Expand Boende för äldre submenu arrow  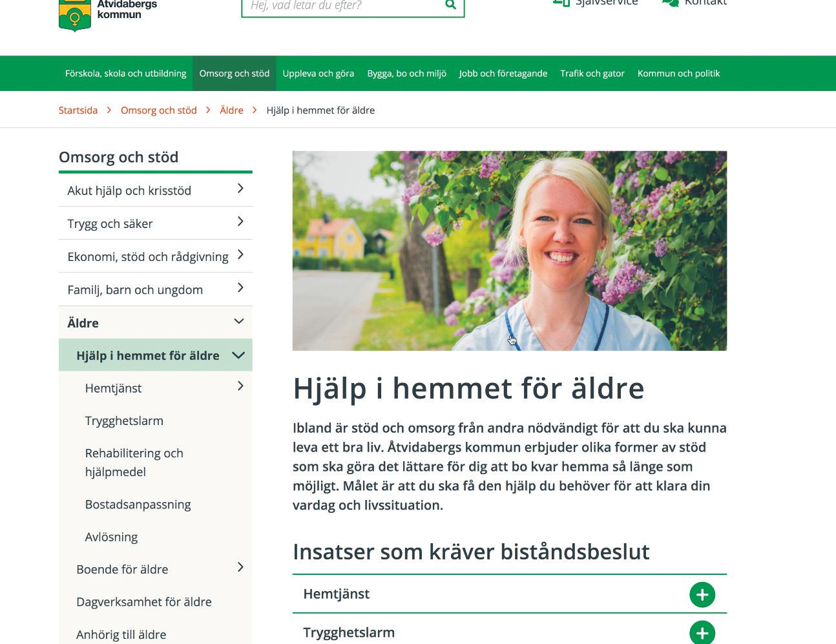coord(240,567)
